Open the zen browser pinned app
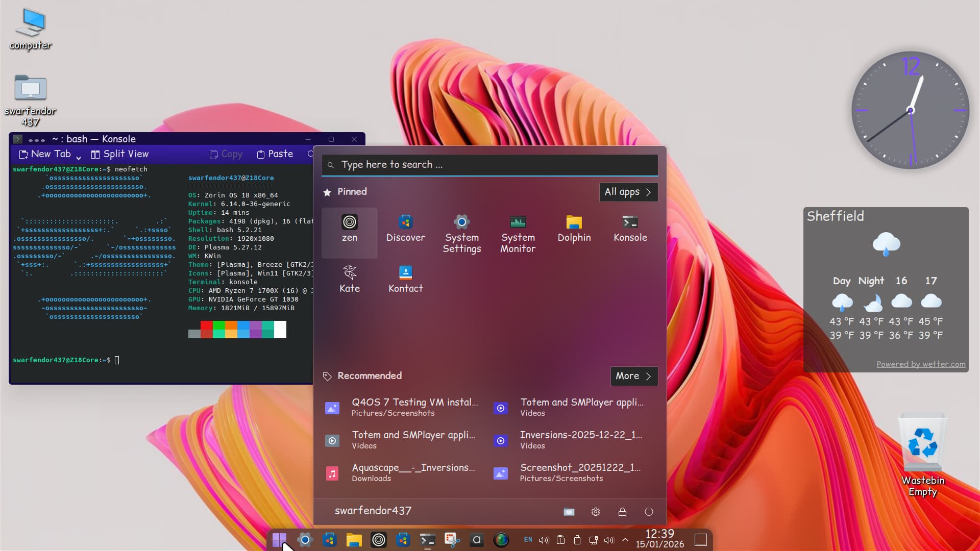980x551 pixels. (350, 229)
